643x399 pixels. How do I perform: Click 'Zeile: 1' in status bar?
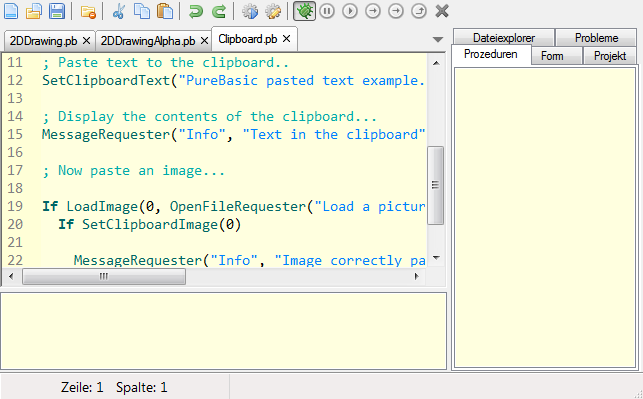click(82, 387)
